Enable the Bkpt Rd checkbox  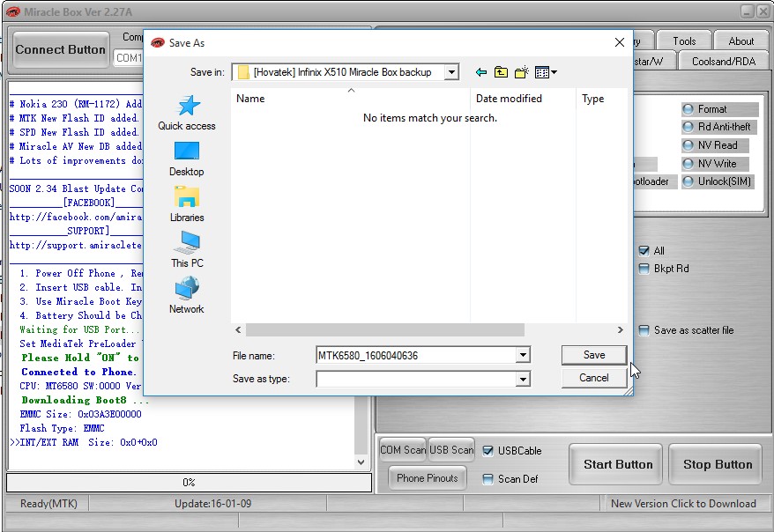point(644,269)
